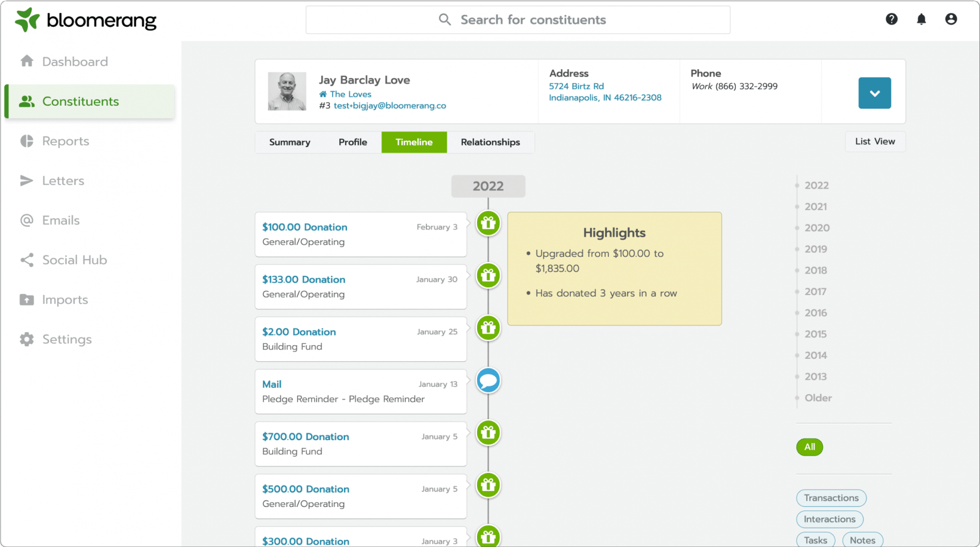Click the gift icon for $133.00 Donation
This screenshot has height=547, width=980.
click(x=489, y=276)
